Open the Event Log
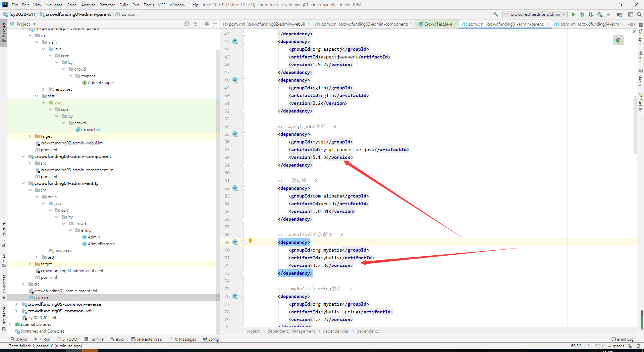The image size is (644, 352). point(623,339)
